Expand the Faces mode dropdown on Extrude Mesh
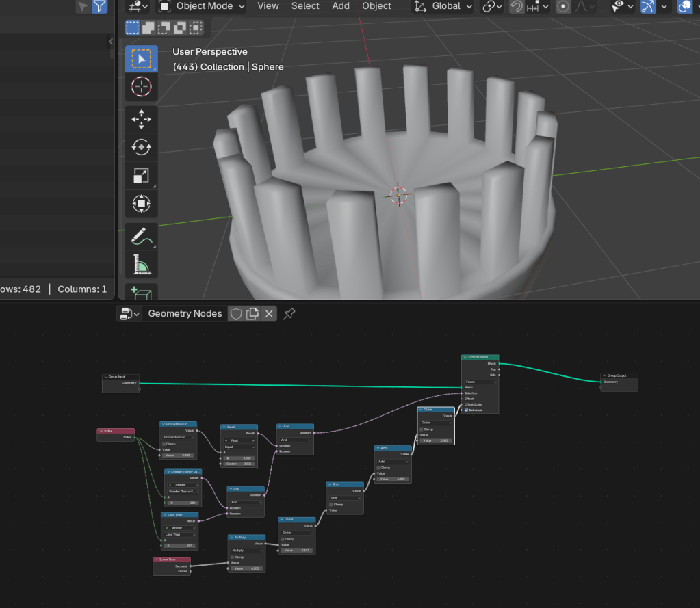This screenshot has height=608, width=700. 480,382
